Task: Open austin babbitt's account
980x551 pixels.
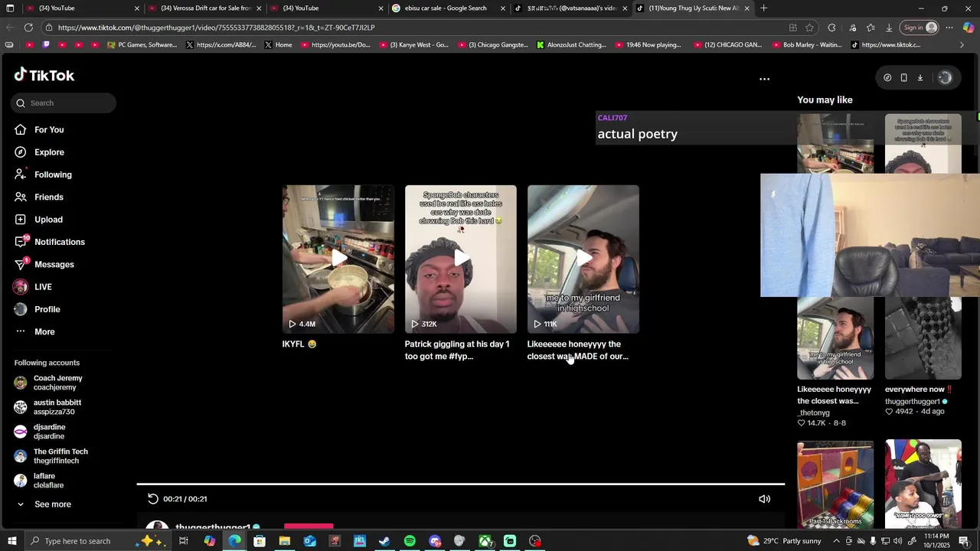Action: click(x=57, y=407)
